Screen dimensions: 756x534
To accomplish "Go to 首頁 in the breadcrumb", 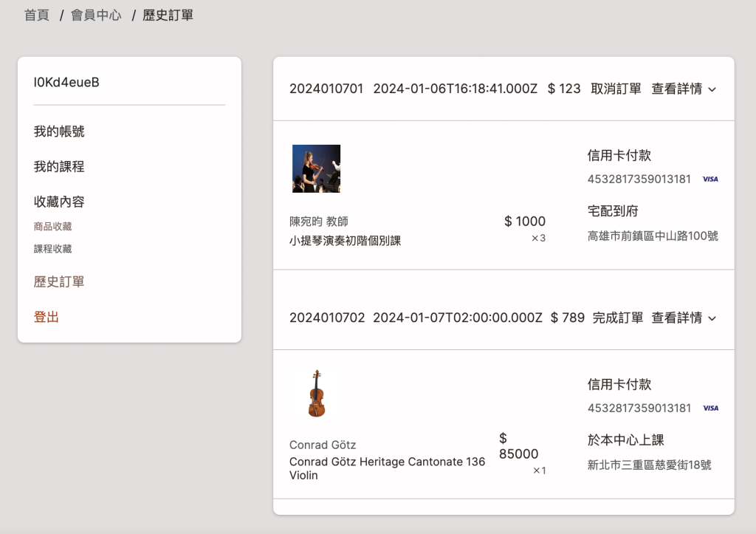I will click(x=36, y=15).
